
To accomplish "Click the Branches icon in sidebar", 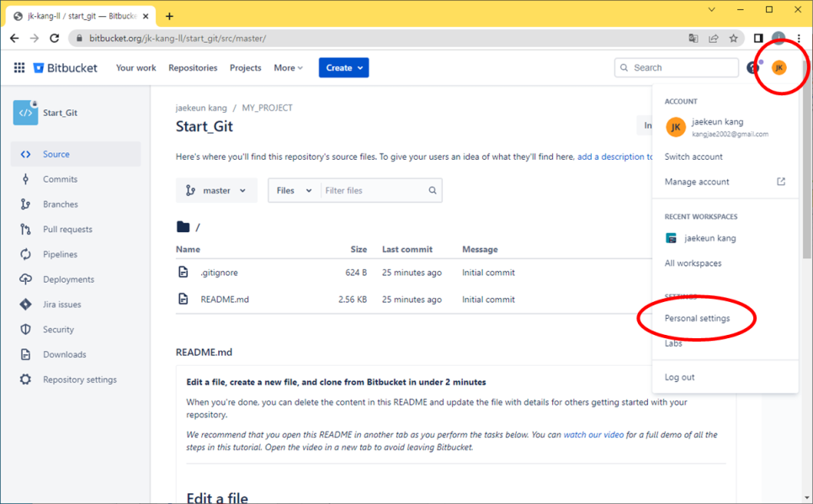I will pos(25,204).
